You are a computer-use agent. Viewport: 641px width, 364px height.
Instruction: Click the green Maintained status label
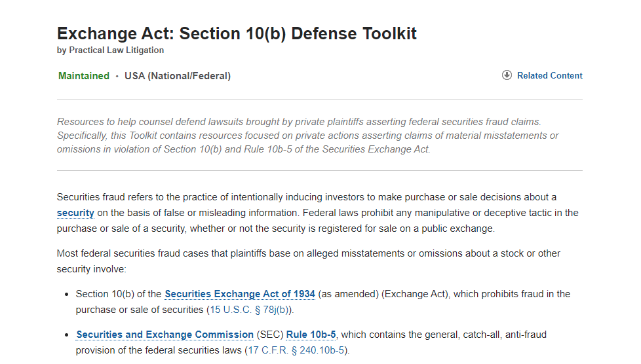[x=84, y=76]
